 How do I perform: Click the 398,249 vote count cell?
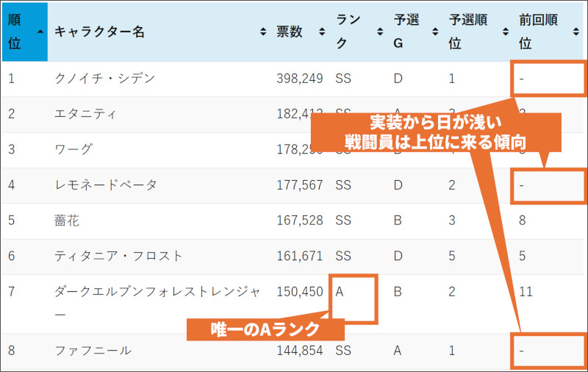300,79
